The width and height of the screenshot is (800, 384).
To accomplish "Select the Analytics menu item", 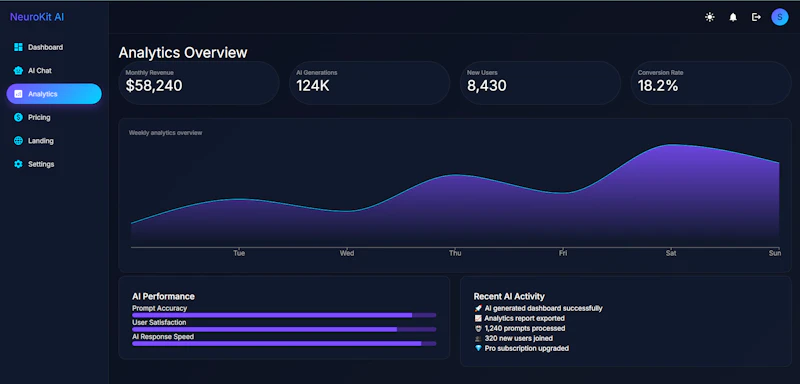I will [x=54, y=94].
